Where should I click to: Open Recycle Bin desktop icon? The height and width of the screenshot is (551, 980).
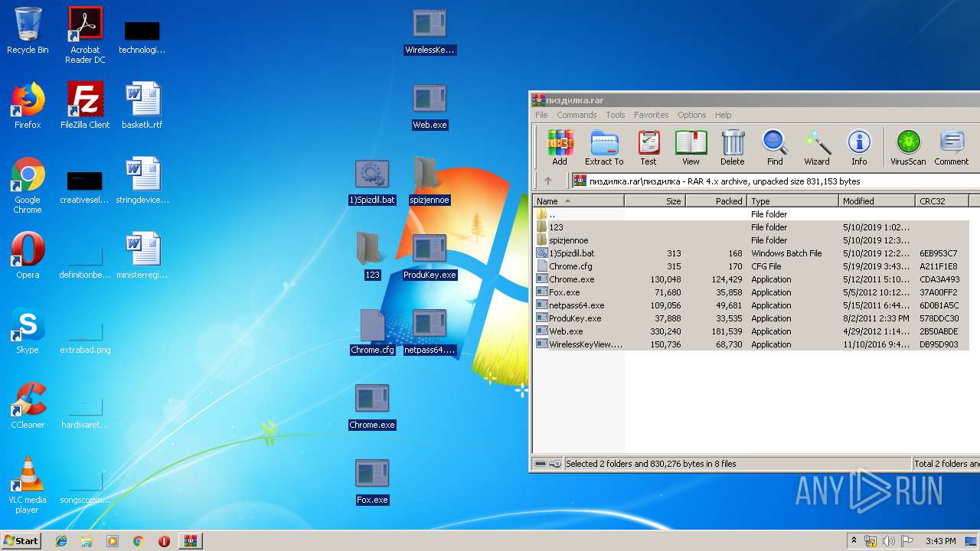coord(28,31)
